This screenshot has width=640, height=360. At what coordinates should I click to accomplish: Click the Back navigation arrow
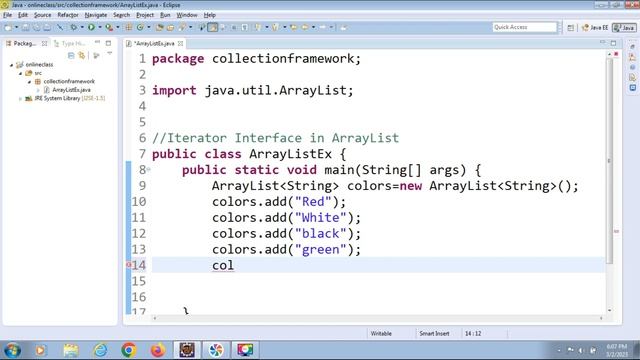[x=304, y=27]
